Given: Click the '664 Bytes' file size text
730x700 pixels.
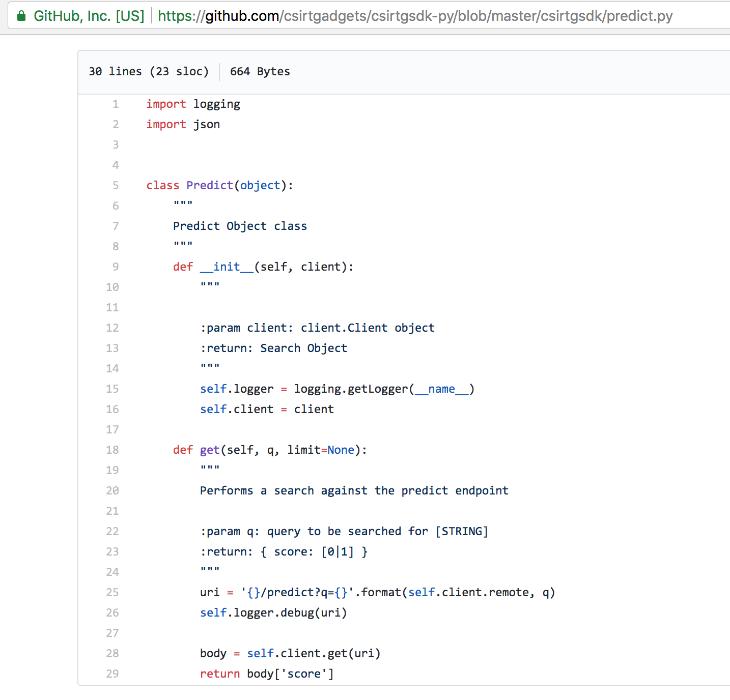Looking at the screenshot, I should tap(260, 72).
